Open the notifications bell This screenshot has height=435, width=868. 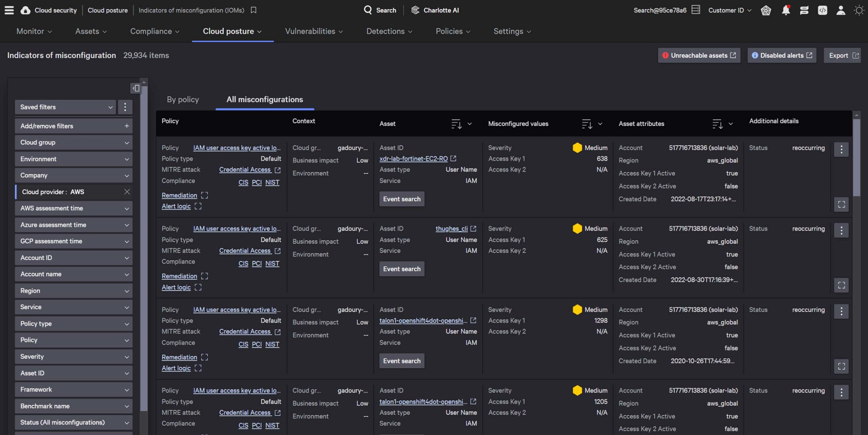coord(786,10)
